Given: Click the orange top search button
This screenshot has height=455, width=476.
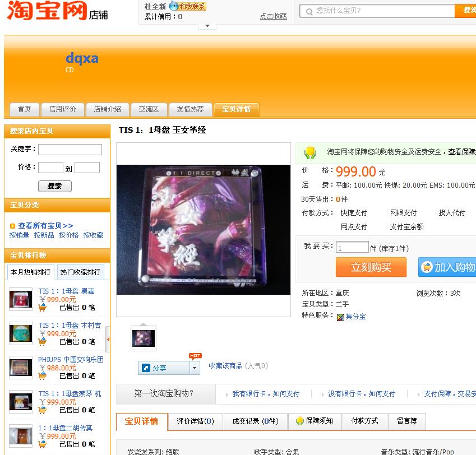Looking at the screenshot, I should click(x=465, y=11).
